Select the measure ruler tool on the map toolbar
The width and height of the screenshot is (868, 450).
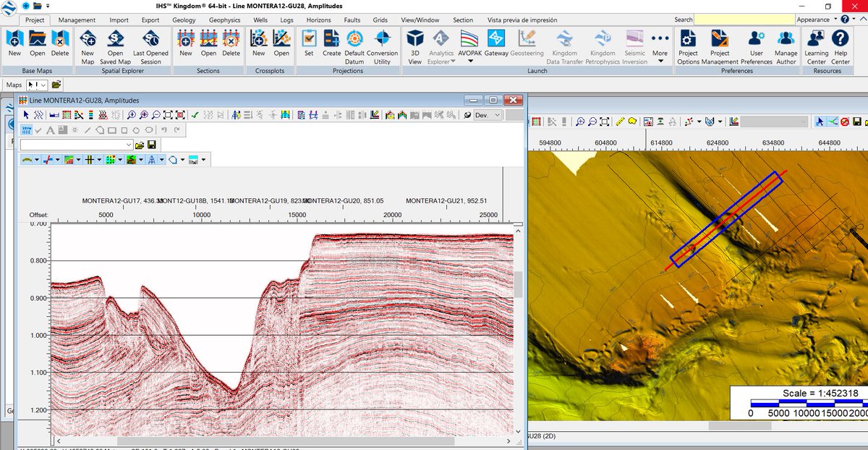(619, 122)
